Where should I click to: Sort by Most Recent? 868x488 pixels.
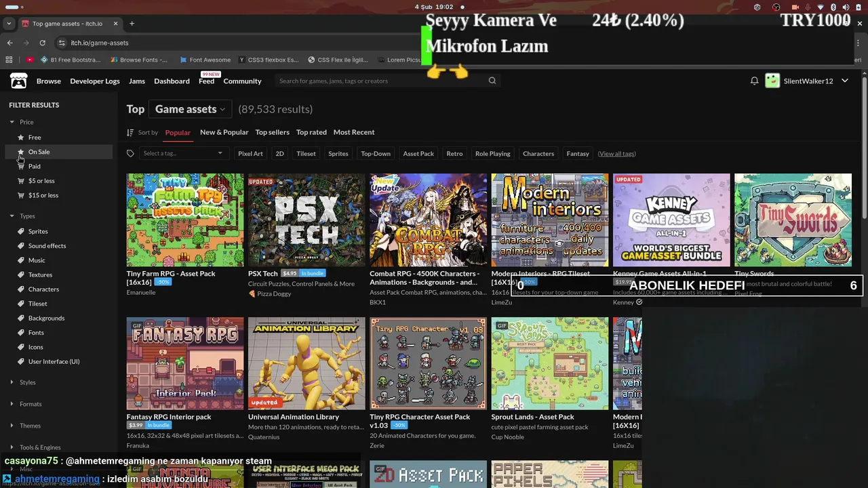(354, 133)
